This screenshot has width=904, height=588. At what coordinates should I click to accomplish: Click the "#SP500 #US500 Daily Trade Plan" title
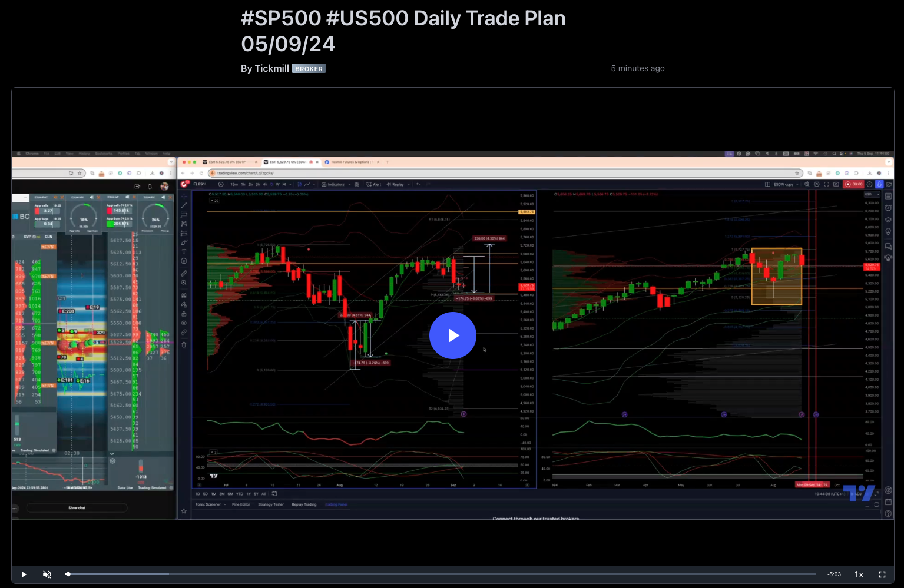pos(403,31)
